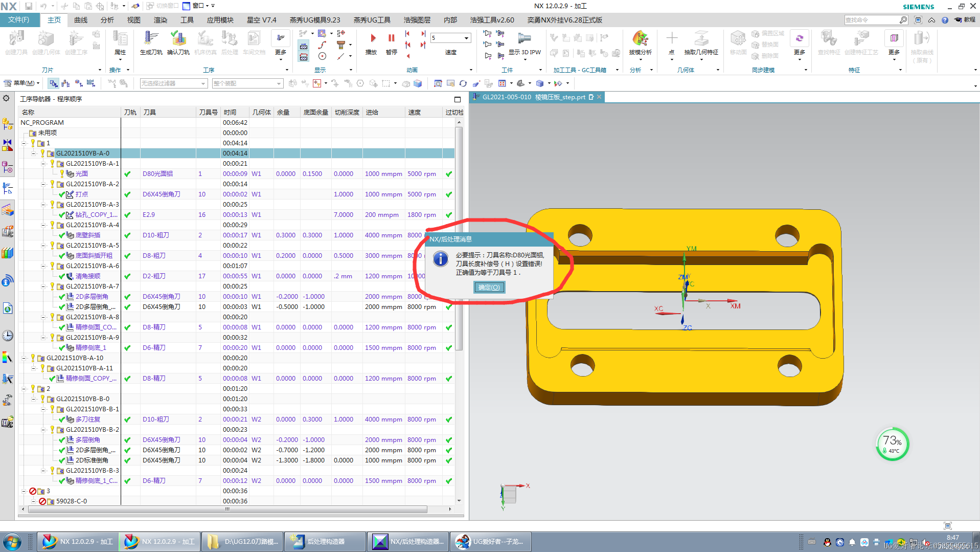Image resolution: width=980 pixels, height=552 pixels.
Task: Toggle lower highlighted tool path display option
Action: pos(304,57)
